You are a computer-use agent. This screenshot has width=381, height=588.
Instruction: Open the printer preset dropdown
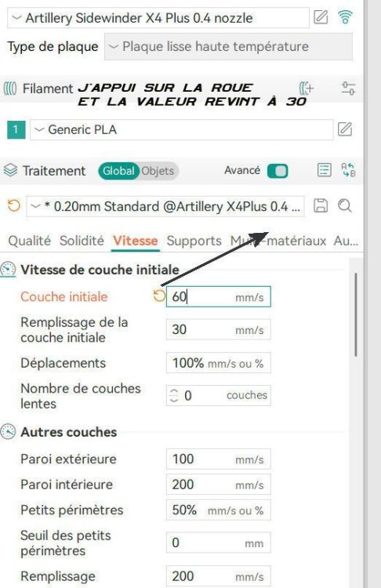pyautogui.click(x=158, y=18)
